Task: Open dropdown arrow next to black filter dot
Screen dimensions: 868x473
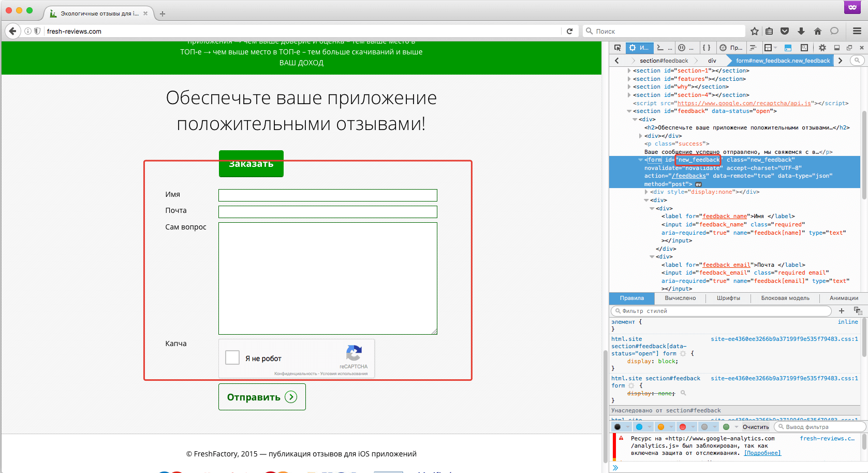Action: (628, 427)
